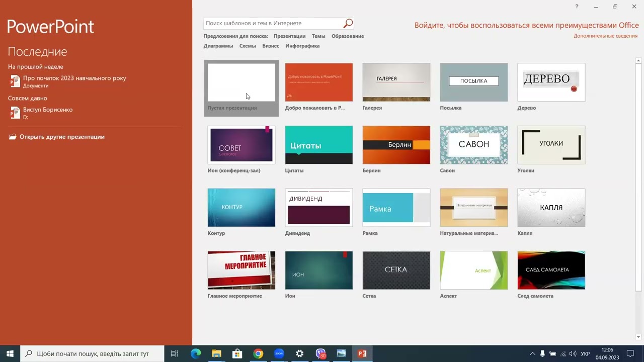Open the Windows Start menu
644x362 pixels.
10,353
